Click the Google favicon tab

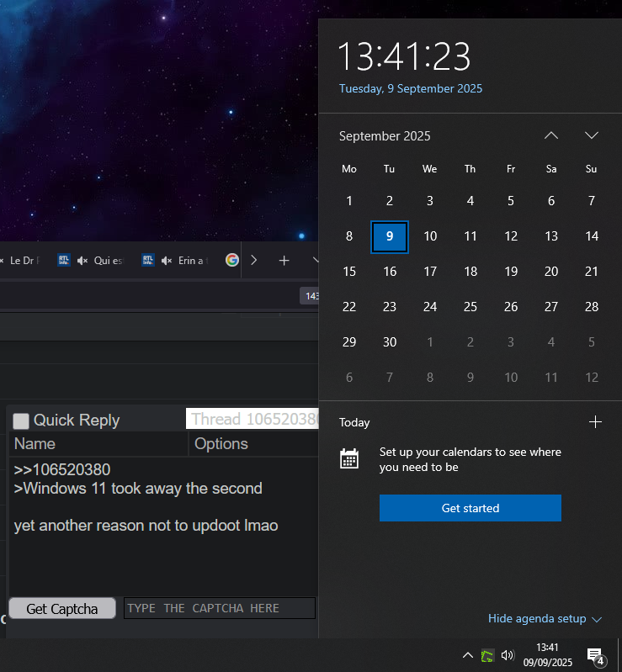click(x=232, y=261)
